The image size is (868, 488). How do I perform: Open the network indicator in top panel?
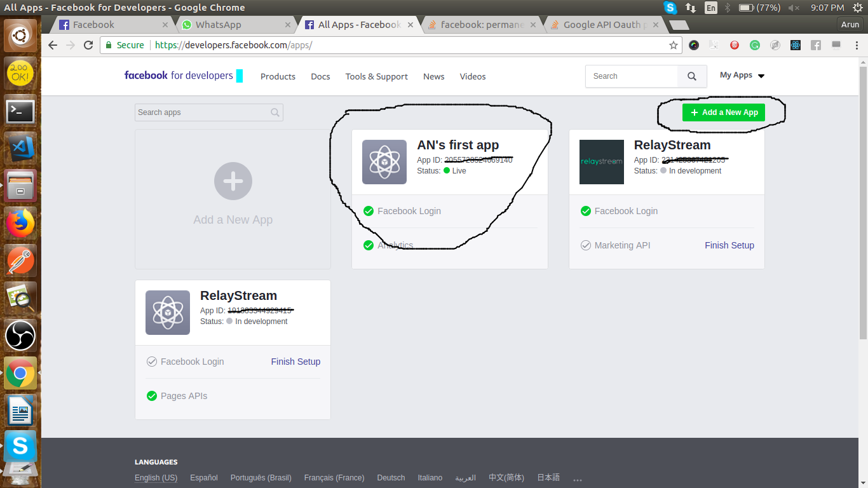[691, 8]
